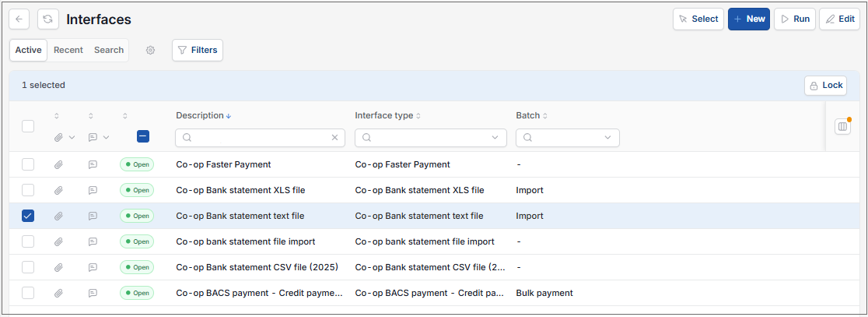Switch to the Search tab
This screenshot has width=868, height=317.
pos(109,50)
